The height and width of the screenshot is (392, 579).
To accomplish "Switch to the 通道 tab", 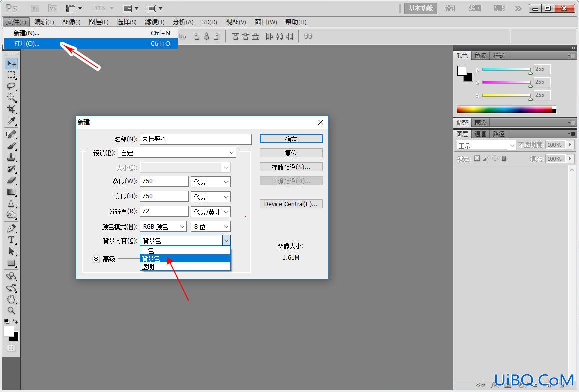I will click(480, 134).
